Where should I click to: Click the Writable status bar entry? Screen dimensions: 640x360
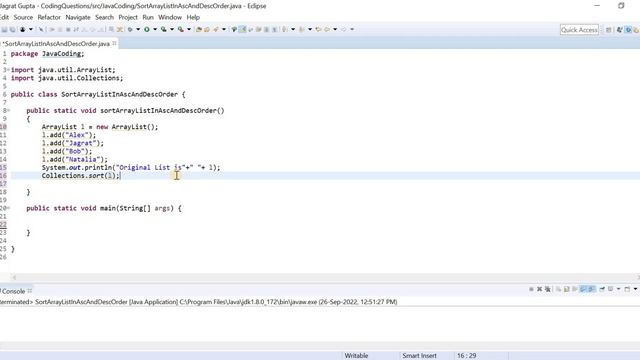click(356, 356)
